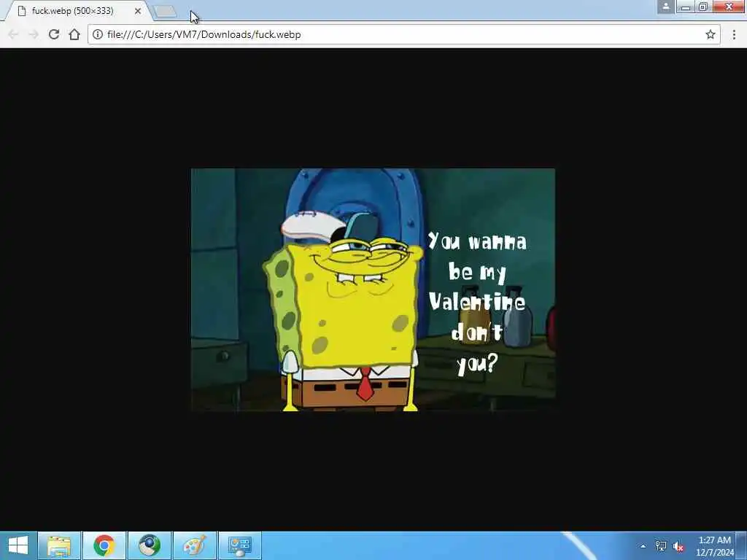The width and height of the screenshot is (747, 560).
Task: Open a new tab
Action: (x=166, y=12)
